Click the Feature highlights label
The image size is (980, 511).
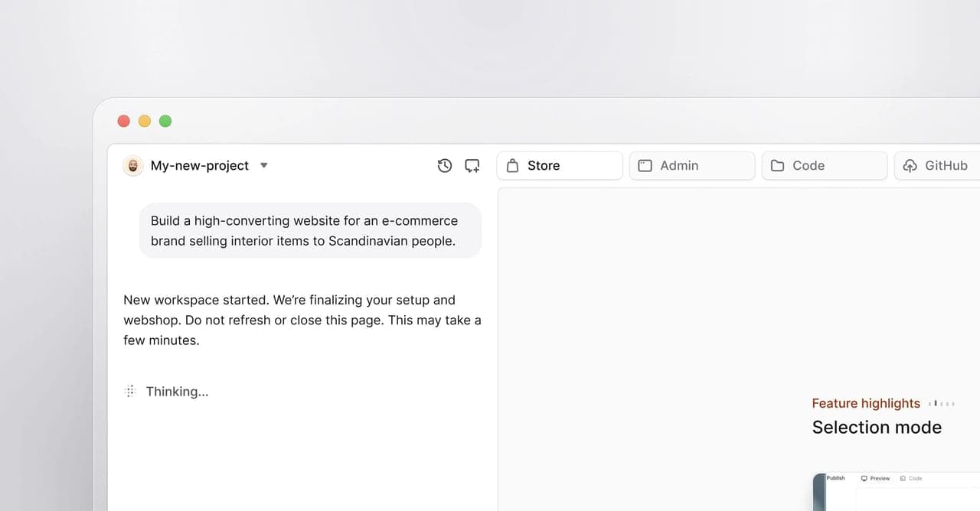point(866,403)
